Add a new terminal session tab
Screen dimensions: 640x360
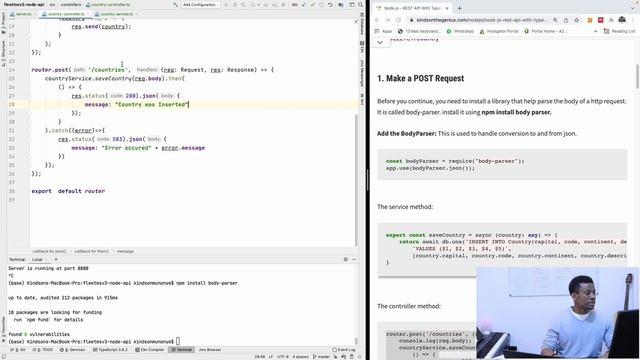[56, 259]
